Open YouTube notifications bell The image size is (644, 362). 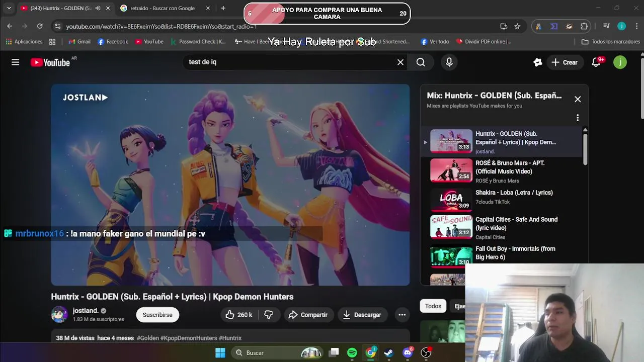coord(596,62)
